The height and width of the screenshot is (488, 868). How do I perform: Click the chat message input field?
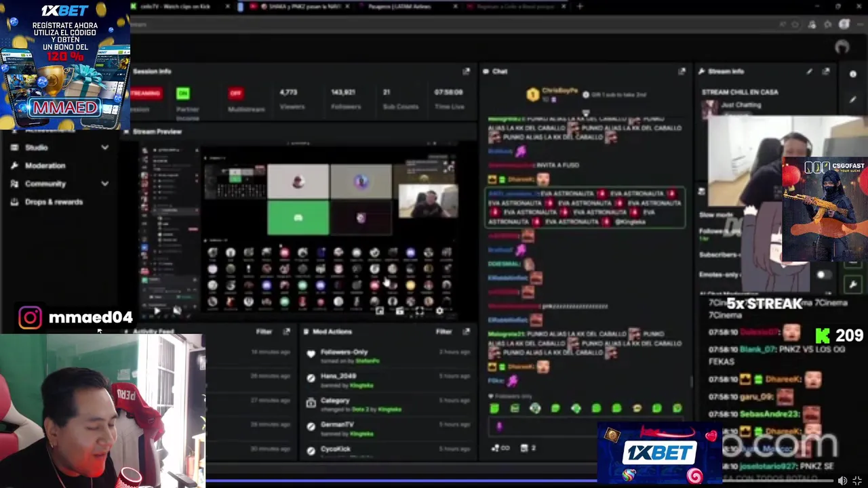(x=587, y=426)
